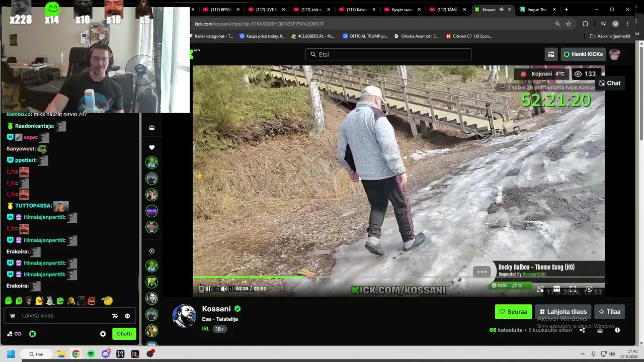Open the browser zoom magnifier icon
The image size is (644, 362).
tap(557, 24)
